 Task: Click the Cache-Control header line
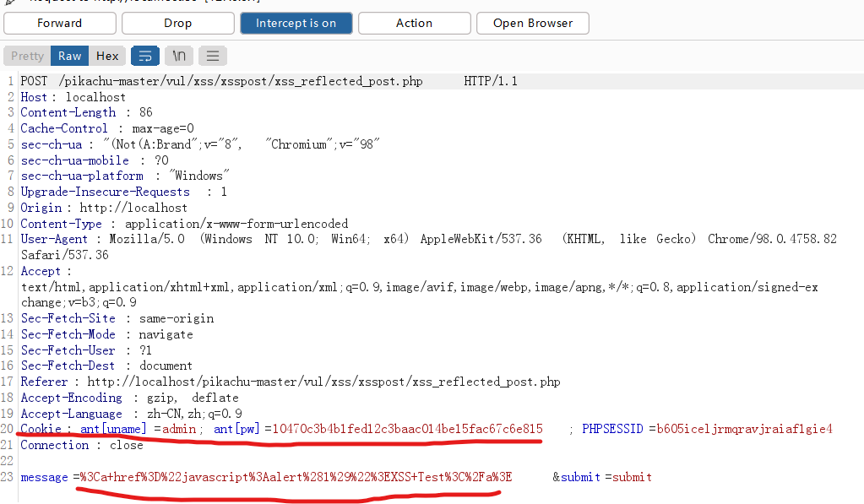[107, 128]
